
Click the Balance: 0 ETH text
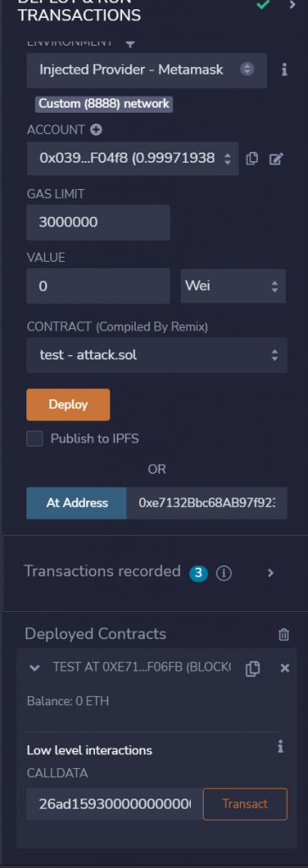click(68, 701)
